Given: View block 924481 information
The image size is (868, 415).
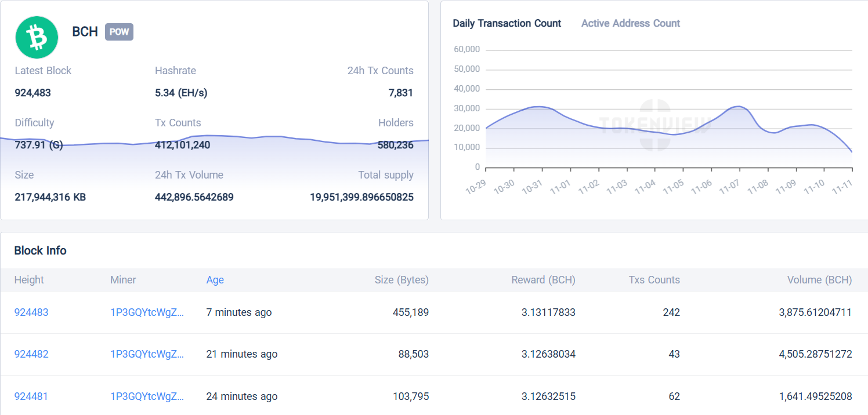Looking at the screenshot, I should click(x=31, y=396).
